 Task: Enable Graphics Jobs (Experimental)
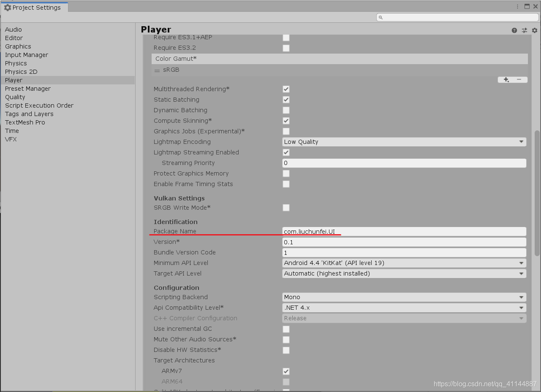286,131
